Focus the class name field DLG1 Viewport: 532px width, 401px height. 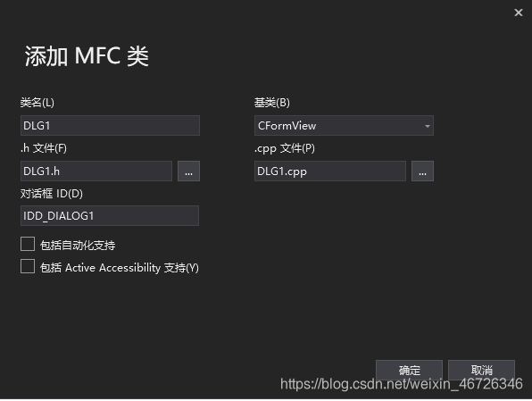click(110, 126)
